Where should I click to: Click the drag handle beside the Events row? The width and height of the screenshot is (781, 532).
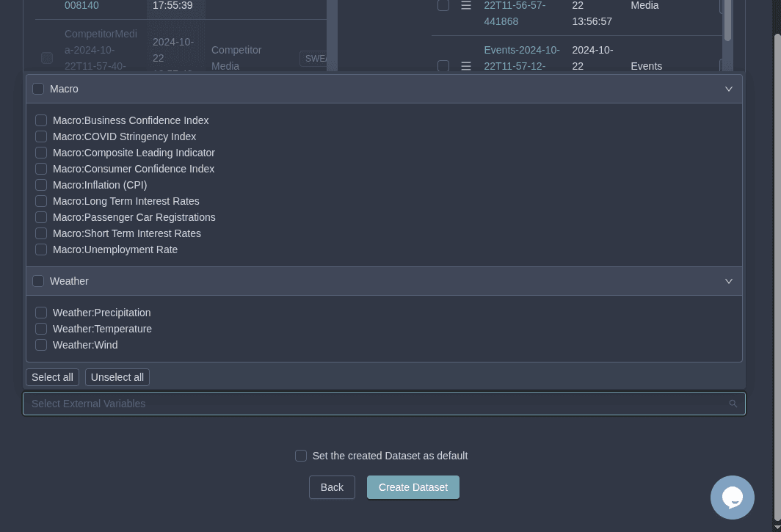466,66
